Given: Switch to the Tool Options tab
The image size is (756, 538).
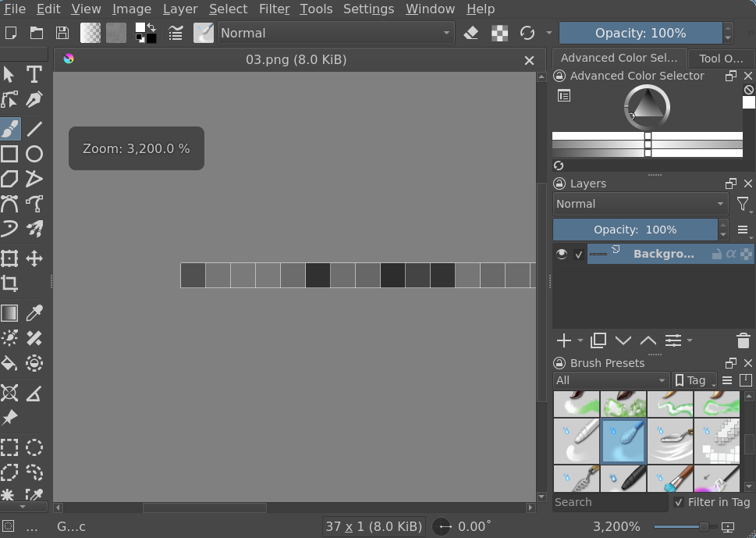Looking at the screenshot, I should point(720,59).
